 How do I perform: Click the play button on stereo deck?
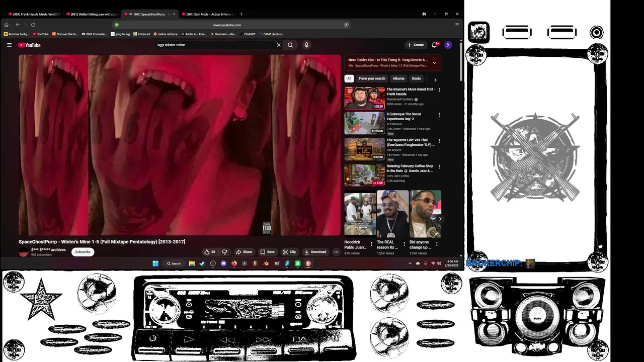(x=189, y=340)
